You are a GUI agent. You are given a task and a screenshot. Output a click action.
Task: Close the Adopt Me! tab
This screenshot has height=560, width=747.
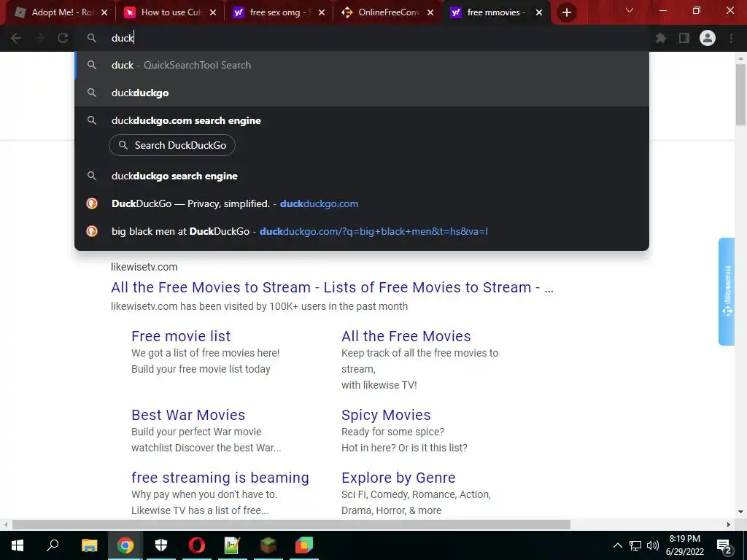[x=104, y=13]
